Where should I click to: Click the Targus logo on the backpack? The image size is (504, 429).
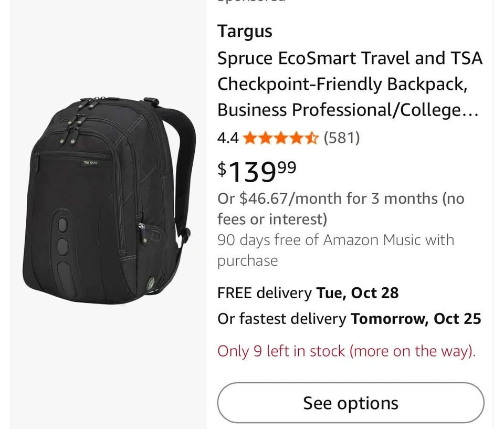point(90,163)
